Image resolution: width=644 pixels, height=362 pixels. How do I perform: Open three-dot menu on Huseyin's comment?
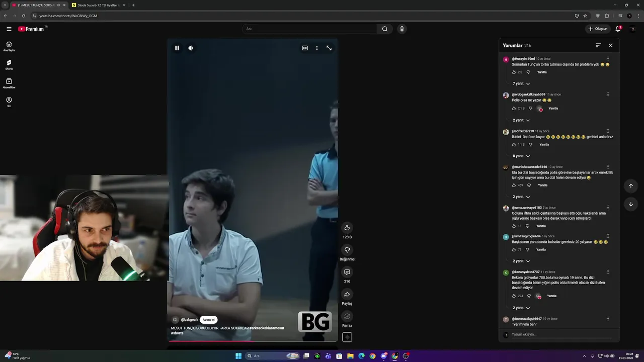pyautogui.click(x=608, y=59)
